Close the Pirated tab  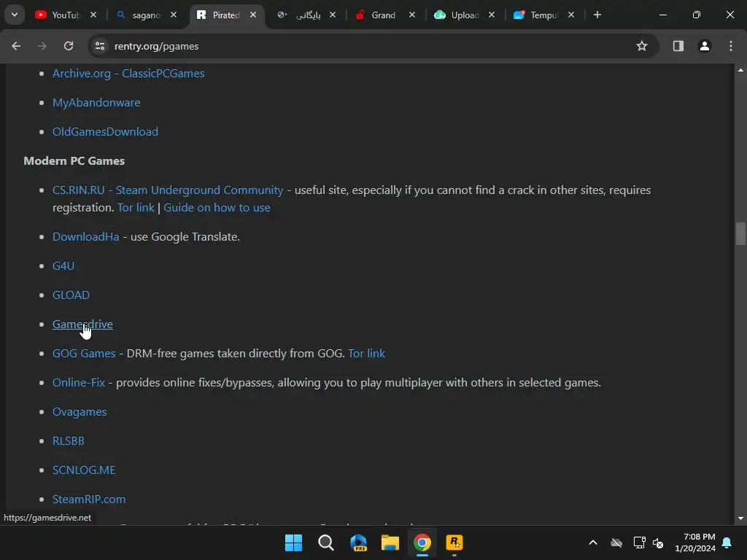253,15
